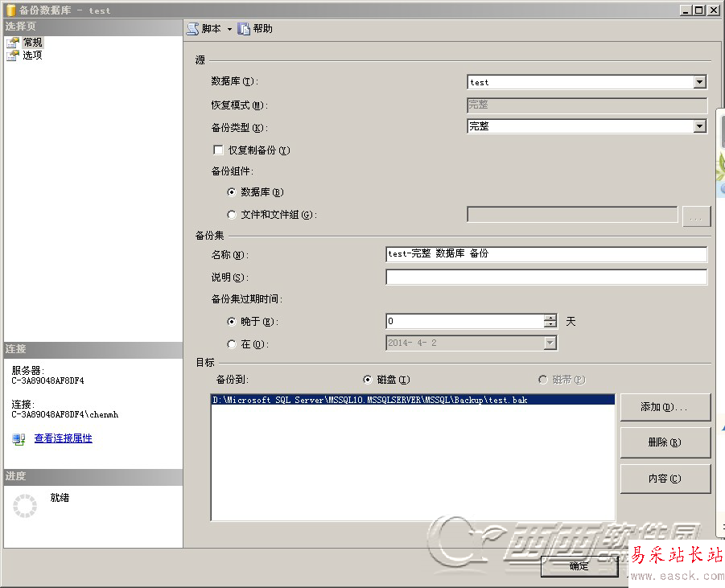Expand the 备份类型 dropdown

pyautogui.click(x=699, y=125)
